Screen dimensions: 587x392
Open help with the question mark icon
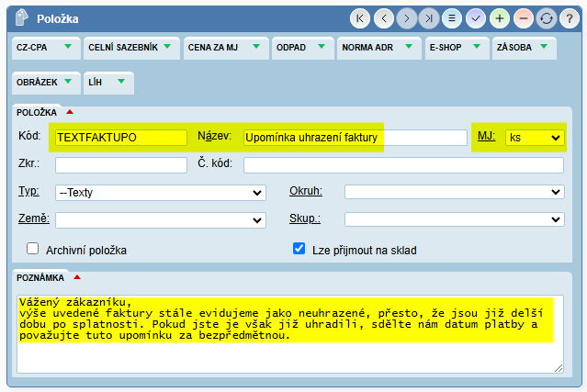click(569, 17)
